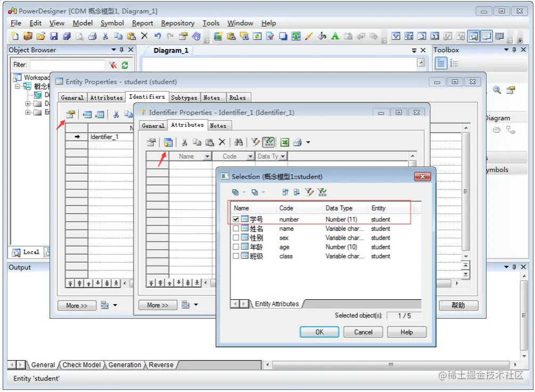
Task: Switch to Local tab in Object Browser
Action: tap(26, 252)
